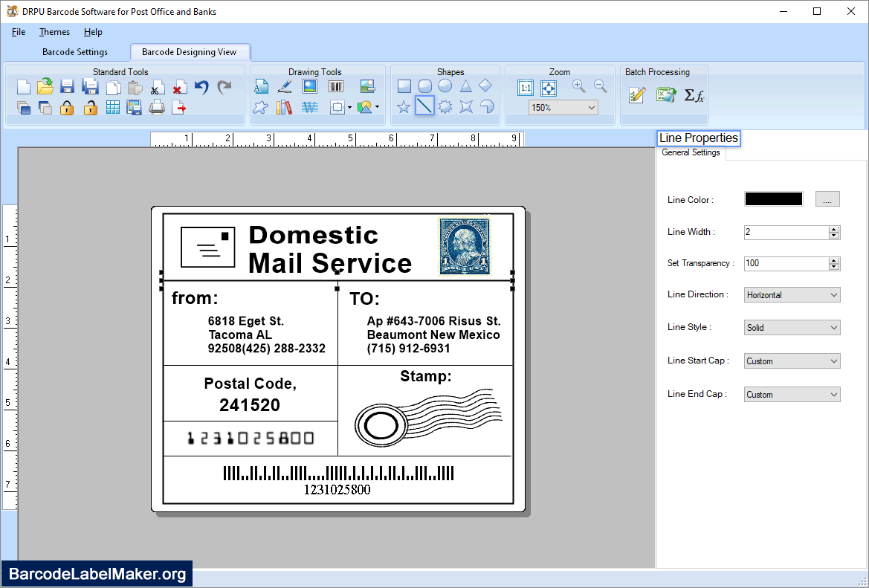Select the Picture insert tool
Viewport: 869px width, 588px height.
310,86
